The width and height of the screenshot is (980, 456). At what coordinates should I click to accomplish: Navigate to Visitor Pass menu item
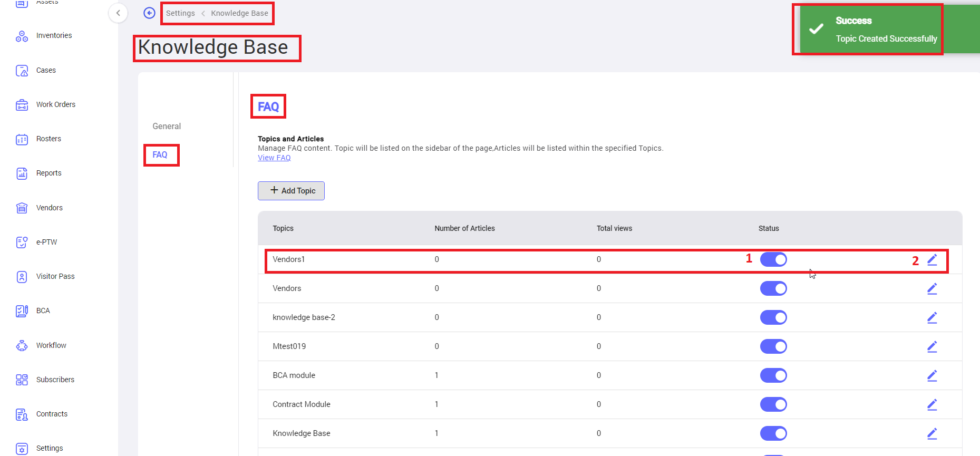55,277
